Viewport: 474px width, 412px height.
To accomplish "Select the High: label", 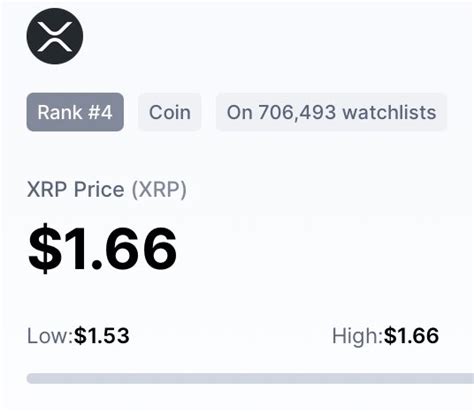I will 357,336.
